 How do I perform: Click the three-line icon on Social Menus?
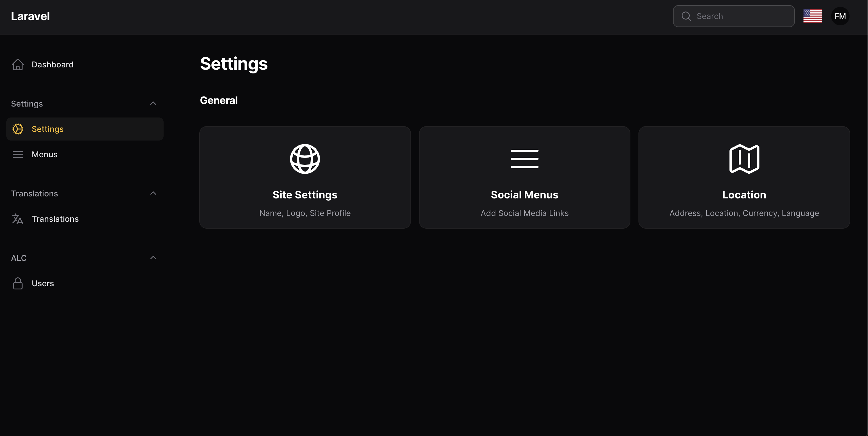(524, 159)
